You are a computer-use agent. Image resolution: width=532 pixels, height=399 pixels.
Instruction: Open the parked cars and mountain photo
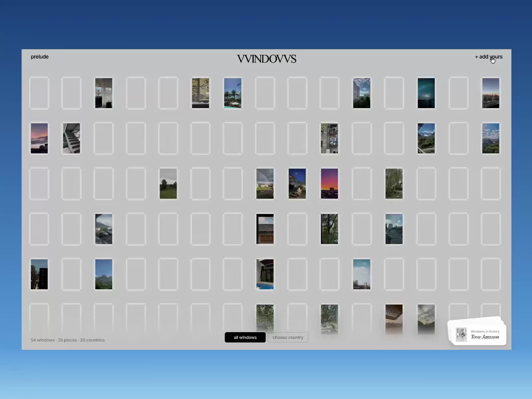104,229
